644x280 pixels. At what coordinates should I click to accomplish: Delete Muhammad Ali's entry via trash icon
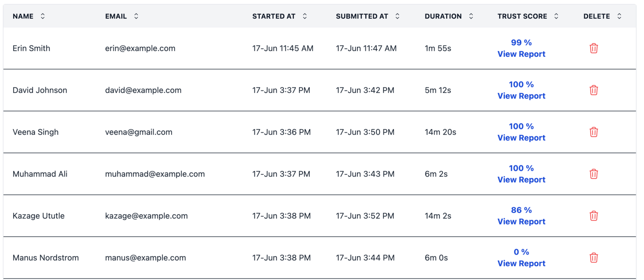click(x=594, y=174)
